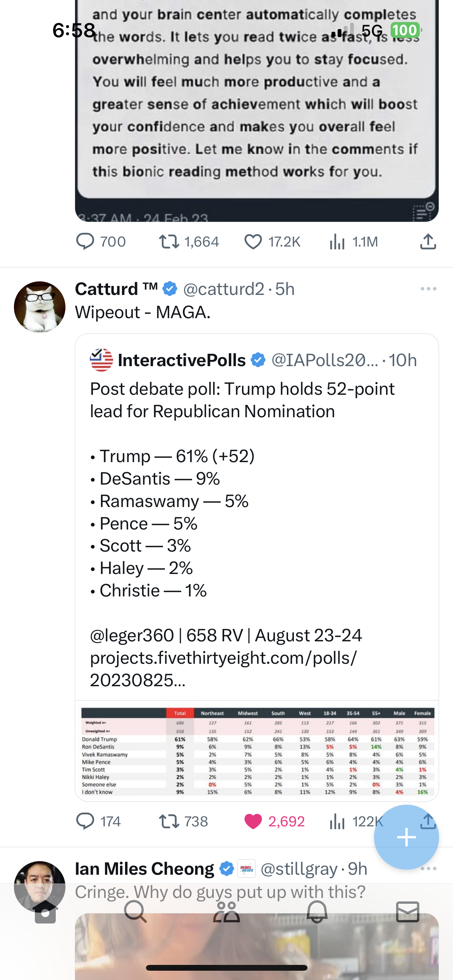Repost the tweet with 1,664 reposts
This screenshot has height=980, width=453.
(169, 242)
